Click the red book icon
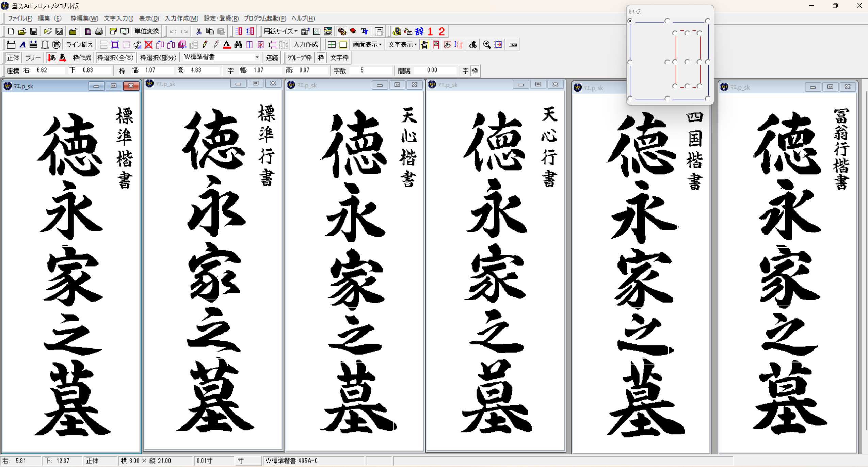Image resolution: width=868 pixels, height=467 pixels. tap(353, 31)
